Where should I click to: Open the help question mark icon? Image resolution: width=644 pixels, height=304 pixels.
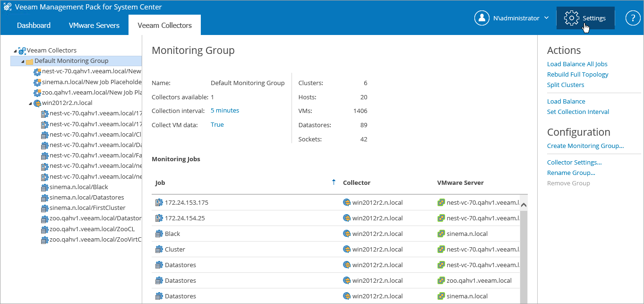(633, 18)
